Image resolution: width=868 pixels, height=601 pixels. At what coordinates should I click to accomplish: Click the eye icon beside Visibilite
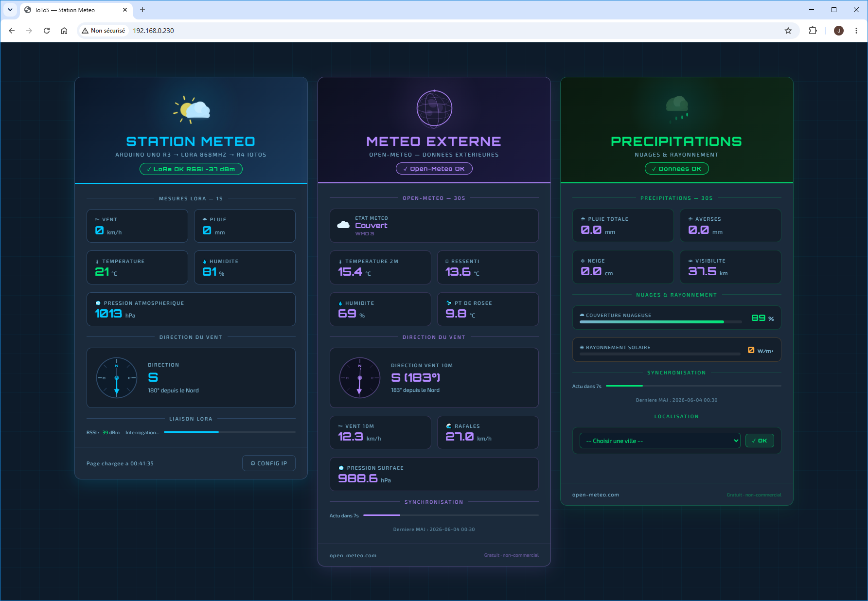pyautogui.click(x=691, y=261)
